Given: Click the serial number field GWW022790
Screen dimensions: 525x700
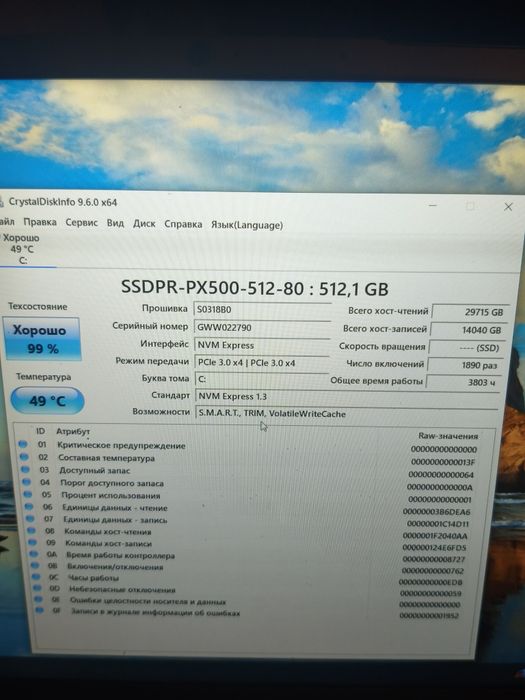Looking at the screenshot, I should click(262, 327).
